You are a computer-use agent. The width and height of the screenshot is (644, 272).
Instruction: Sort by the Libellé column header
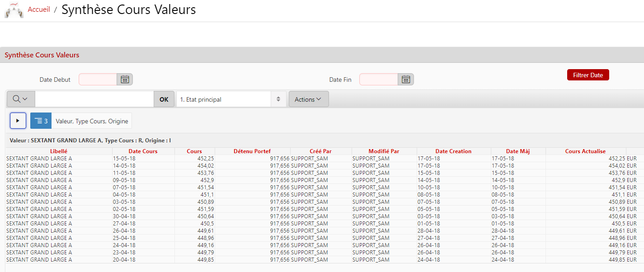pos(59,151)
